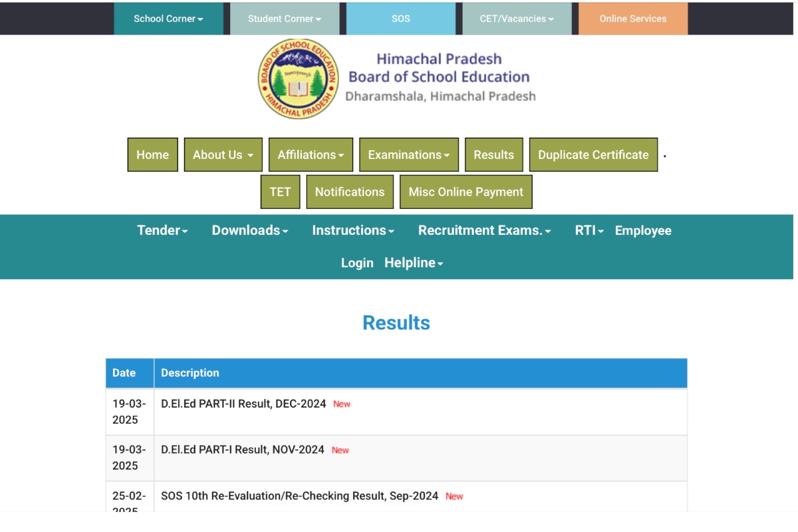Screen dimensions: 798x532
Task: Open the School Corner dropdown
Action: (x=168, y=19)
